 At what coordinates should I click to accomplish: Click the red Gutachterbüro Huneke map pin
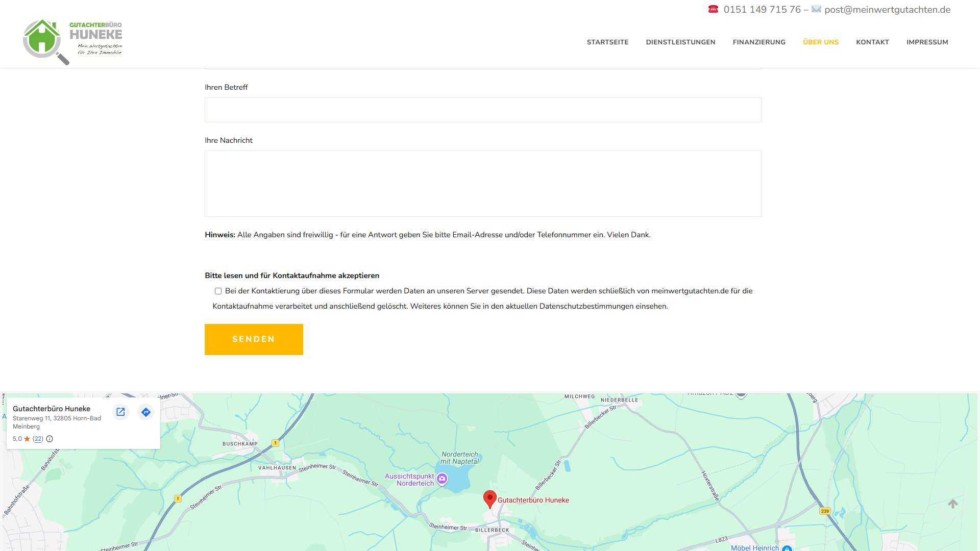[x=489, y=499]
